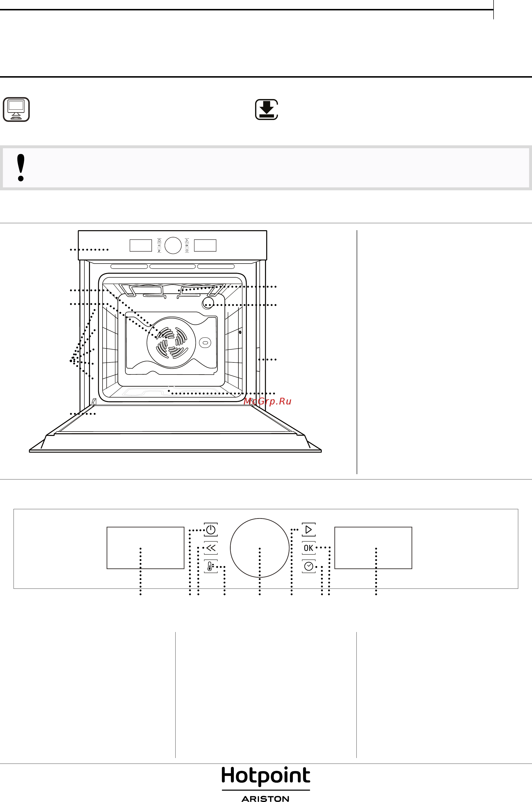The height and width of the screenshot is (802, 532).
Task: Tap the double-chevron back icon
Action: (210, 548)
